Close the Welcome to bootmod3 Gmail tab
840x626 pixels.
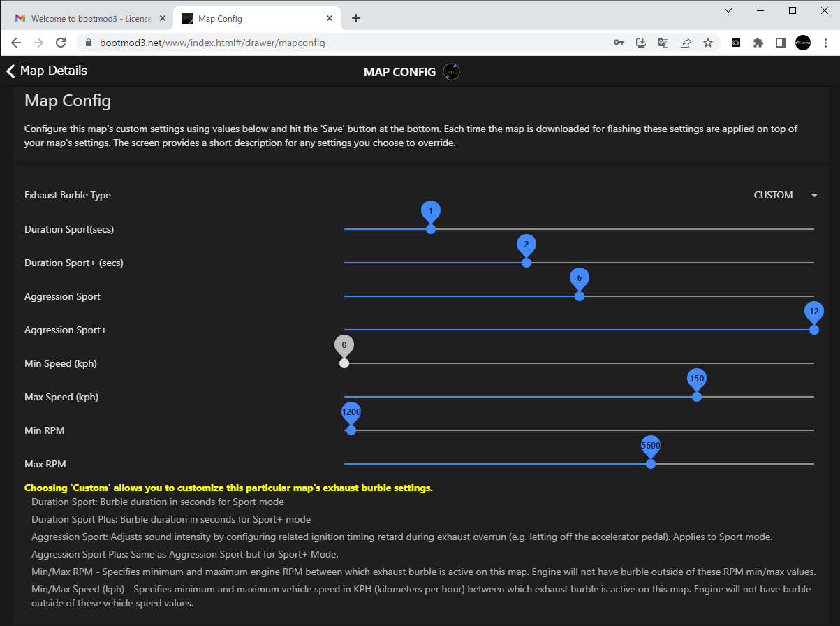click(x=163, y=18)
